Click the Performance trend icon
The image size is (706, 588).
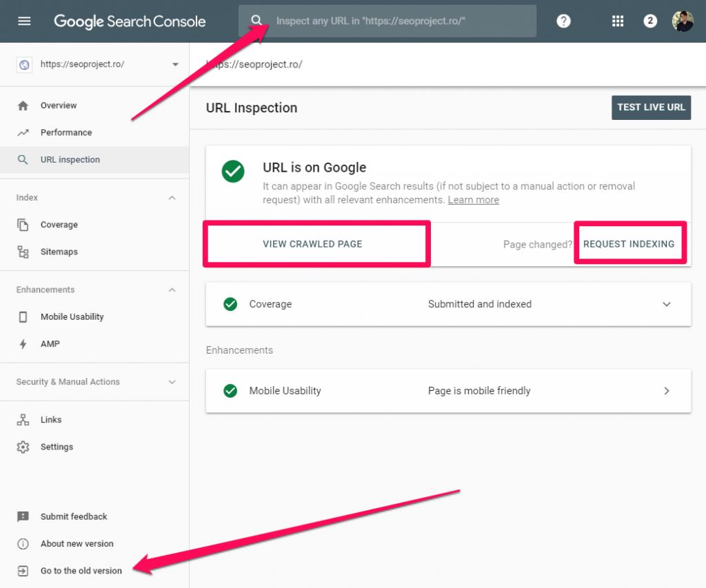coord(23,132)
